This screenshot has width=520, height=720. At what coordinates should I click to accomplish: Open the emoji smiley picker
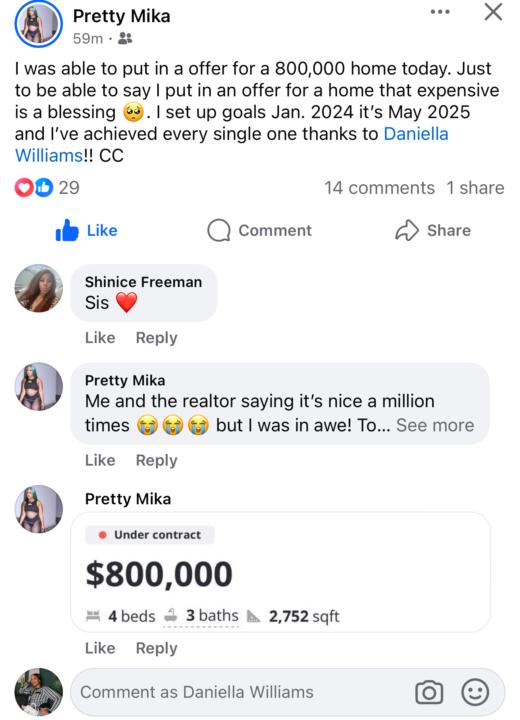[x=475, y=692]
